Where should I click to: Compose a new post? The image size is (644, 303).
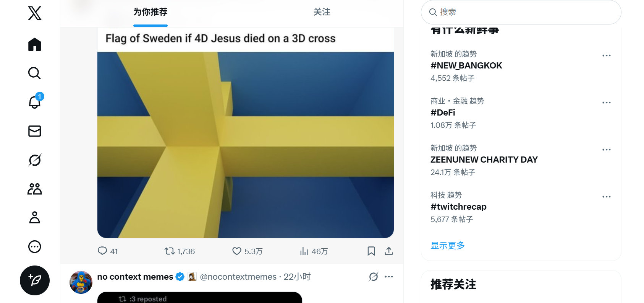click(35, 280)
